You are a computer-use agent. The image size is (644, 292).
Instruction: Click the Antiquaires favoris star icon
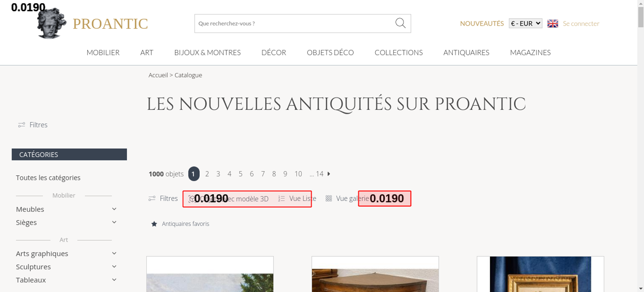tap(154, 224)
